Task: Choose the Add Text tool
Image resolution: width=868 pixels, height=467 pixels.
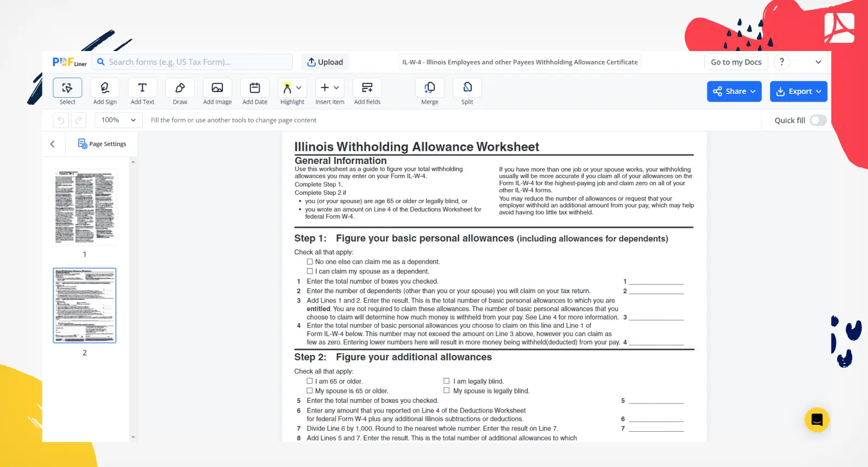Action: coord(142,88)
